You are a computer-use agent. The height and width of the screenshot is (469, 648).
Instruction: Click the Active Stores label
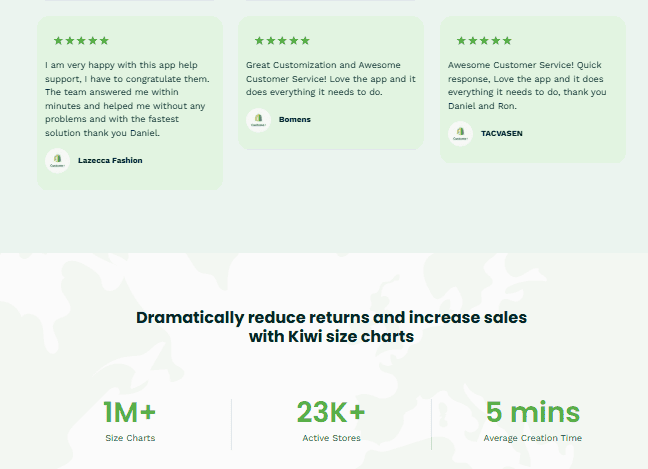331,438
